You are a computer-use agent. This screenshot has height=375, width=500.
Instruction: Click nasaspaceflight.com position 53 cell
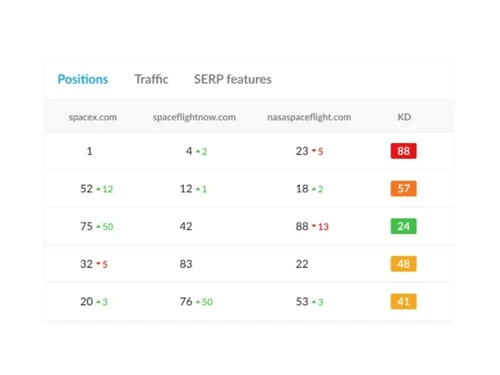point(302,302)
